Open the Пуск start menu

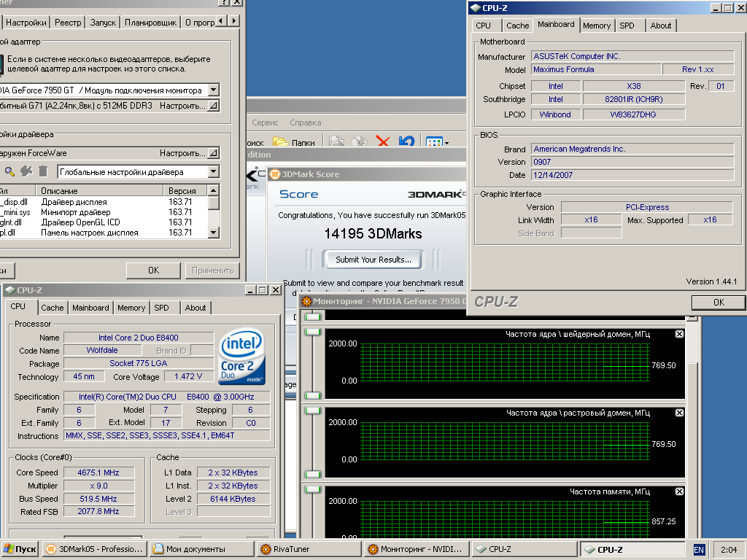(20, 549)
